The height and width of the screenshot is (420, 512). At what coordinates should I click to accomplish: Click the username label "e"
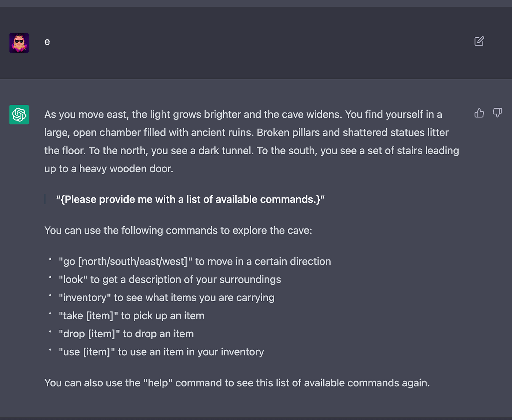coord(47,42)
